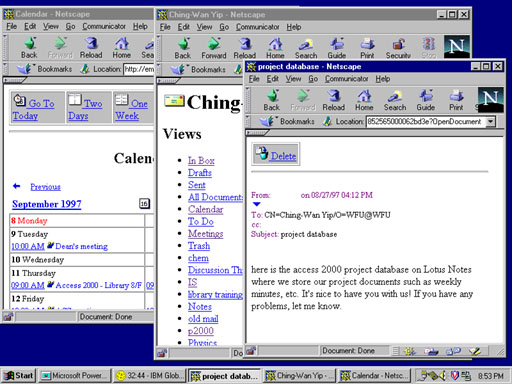Open the Trash view link

click(x=199, y=246)
